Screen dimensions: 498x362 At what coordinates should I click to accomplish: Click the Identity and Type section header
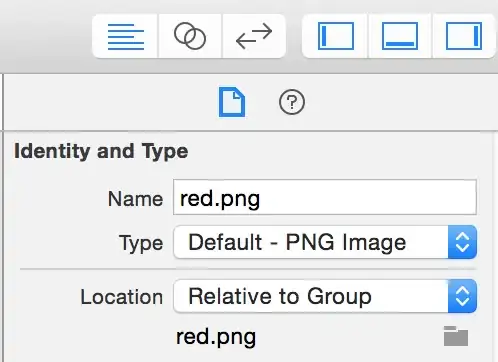coord(101,151)
